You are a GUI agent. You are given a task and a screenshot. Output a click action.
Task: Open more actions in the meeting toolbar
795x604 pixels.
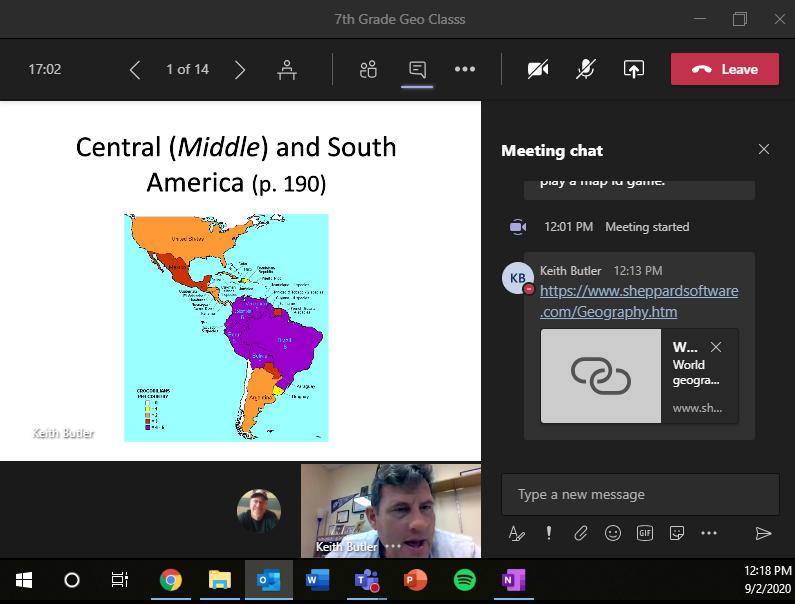[465, 69]
